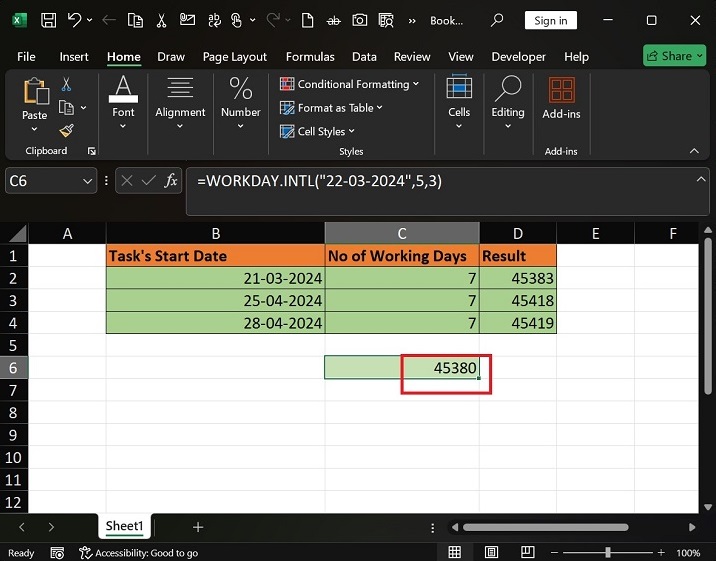Viewport: 716px width, 561px height.
Task: Select the Result cell 45419
Action: 518,323
